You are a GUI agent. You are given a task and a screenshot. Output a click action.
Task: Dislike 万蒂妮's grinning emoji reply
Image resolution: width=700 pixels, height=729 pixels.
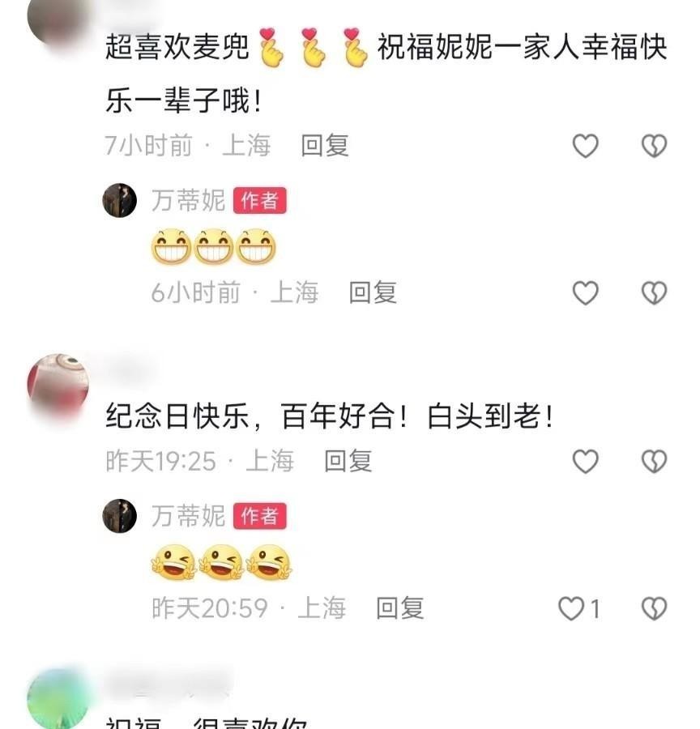click(x=654, y=293)
